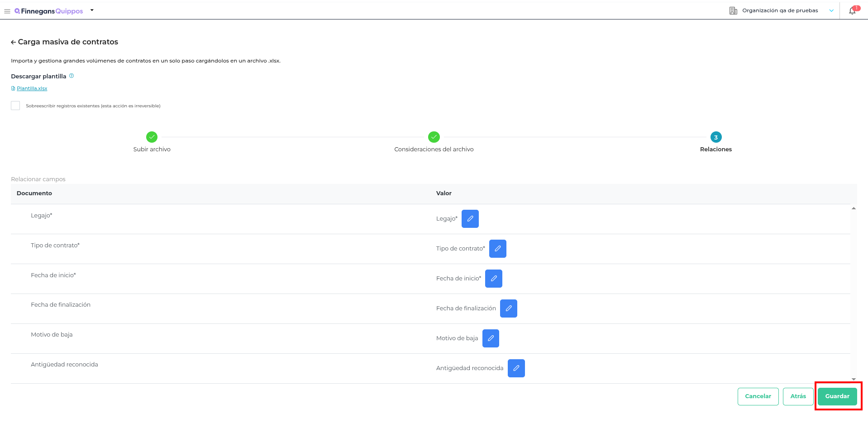The height and width of the screenshot is (424, 868).
Task: Open the hamburger menu
Action: [x=7, y=11]
